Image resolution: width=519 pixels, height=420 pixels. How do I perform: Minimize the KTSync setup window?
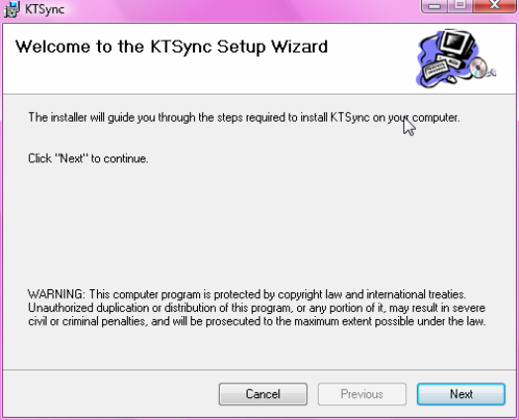pyautogui.click(x=434, y=6)
